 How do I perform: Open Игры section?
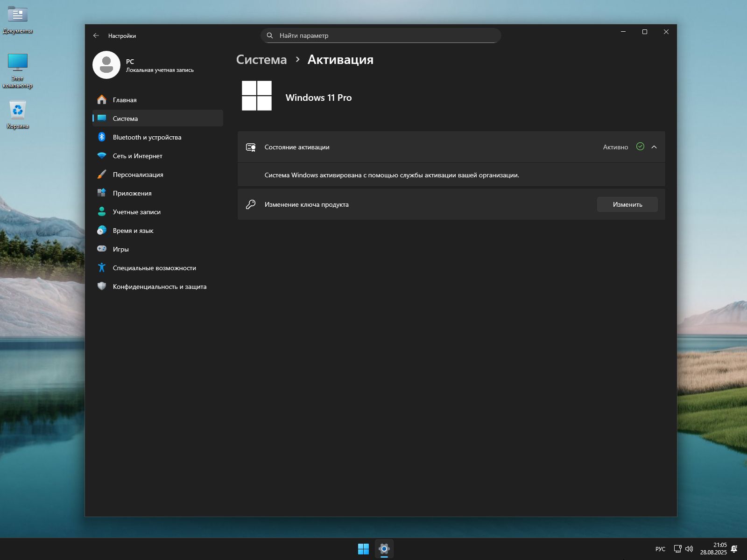coord(158,249)
